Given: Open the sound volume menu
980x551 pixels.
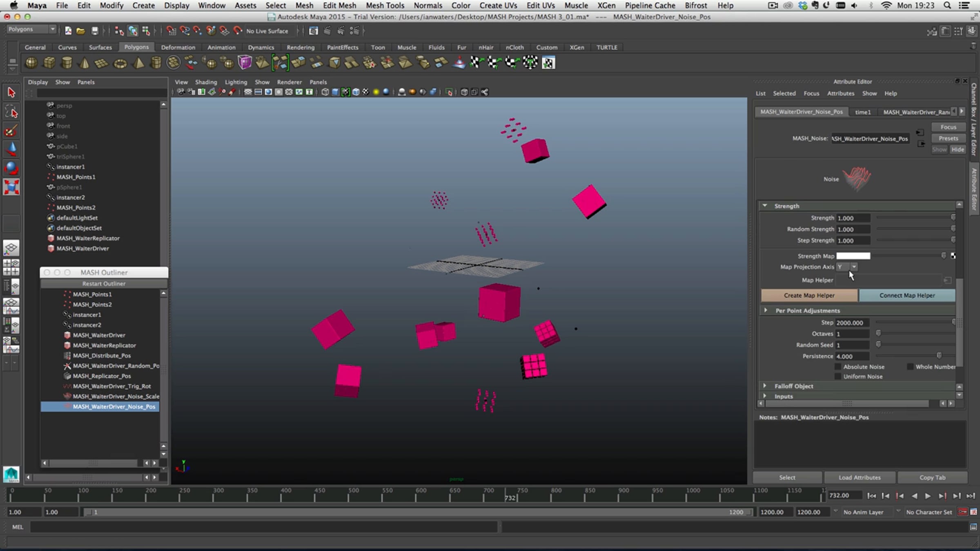Looking at the screenshot, I should [x=854, y=5].
